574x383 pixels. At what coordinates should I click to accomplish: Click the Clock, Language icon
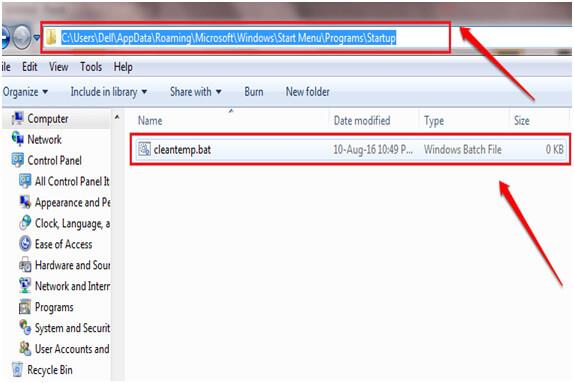[25, 223]
